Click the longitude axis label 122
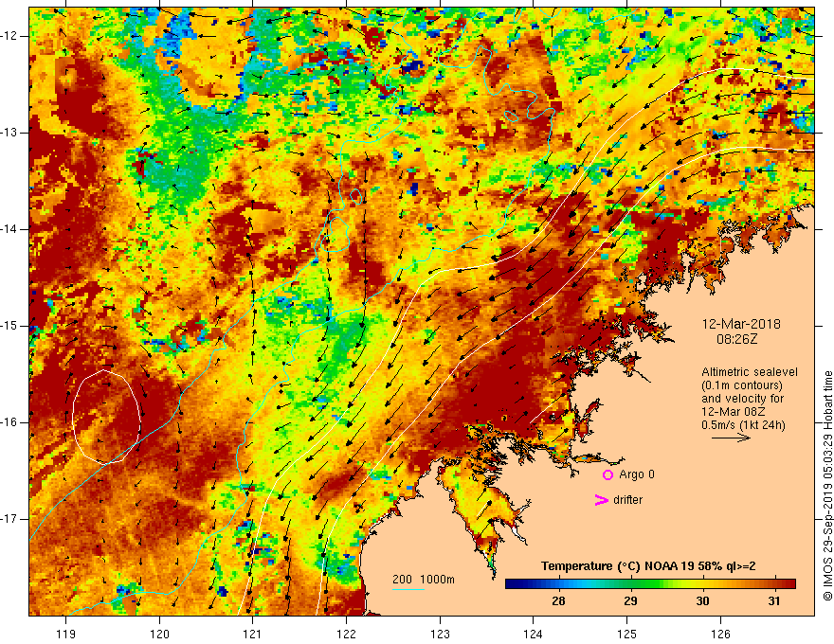 point(346,634)
